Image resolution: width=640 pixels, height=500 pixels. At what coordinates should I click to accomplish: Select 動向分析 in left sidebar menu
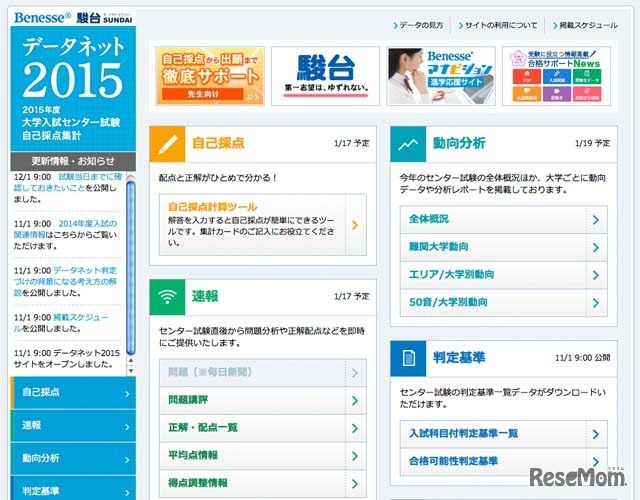(x=73, y=458)
